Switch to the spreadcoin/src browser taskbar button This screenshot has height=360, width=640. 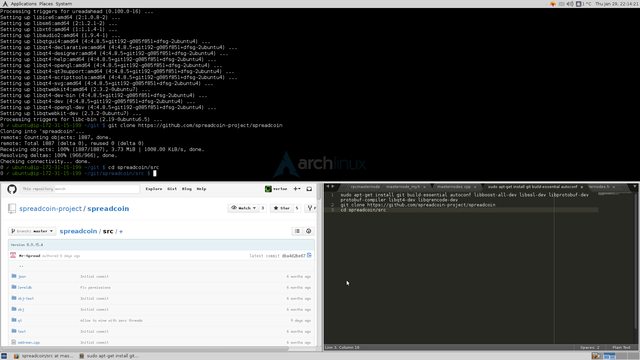(43, 356)
